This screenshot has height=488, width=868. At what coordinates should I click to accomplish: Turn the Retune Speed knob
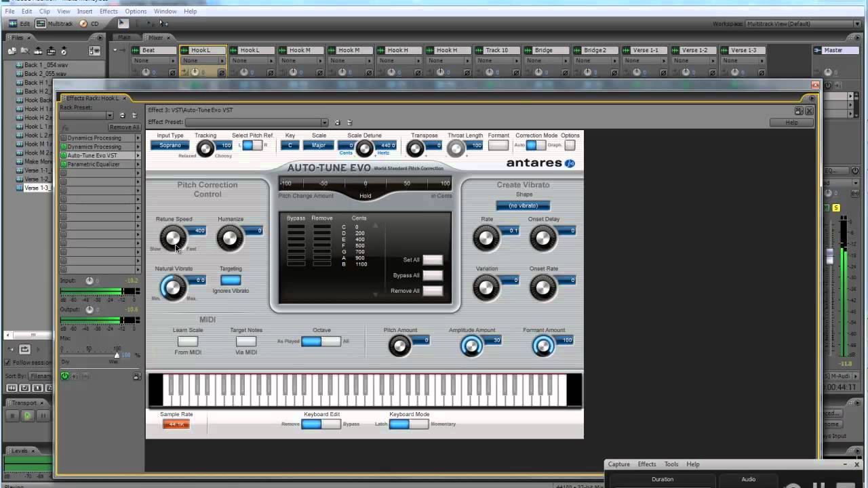[172, 238]
